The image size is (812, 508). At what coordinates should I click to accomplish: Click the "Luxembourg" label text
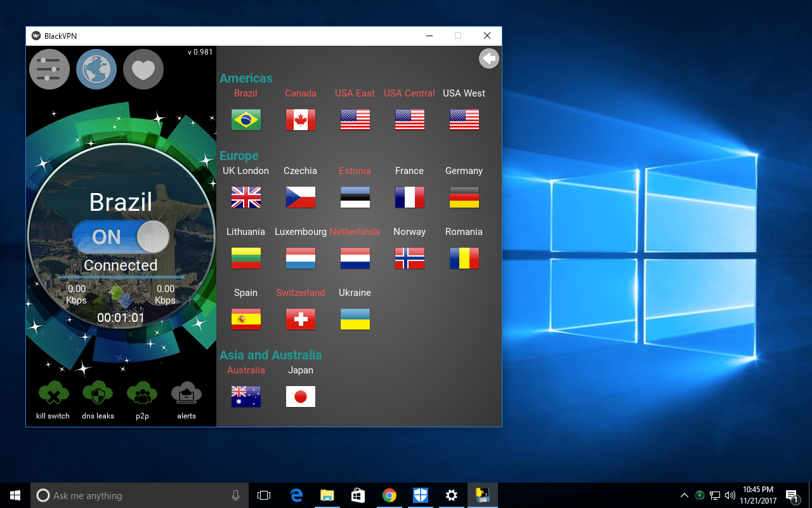click(x=301, y=232)
